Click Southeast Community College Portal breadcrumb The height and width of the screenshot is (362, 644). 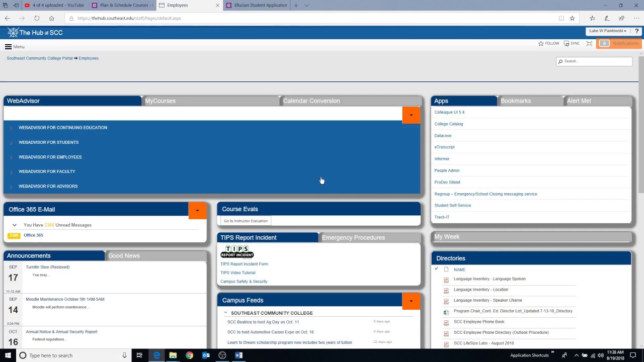(40, 58)
